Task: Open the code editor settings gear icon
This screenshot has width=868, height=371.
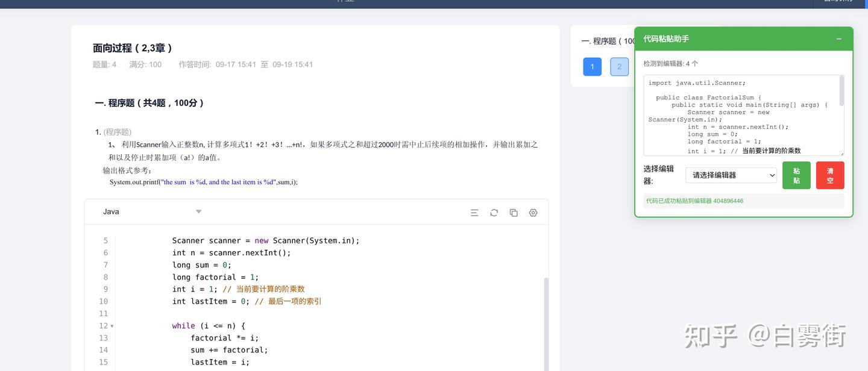Action: [x=533, y=212]
